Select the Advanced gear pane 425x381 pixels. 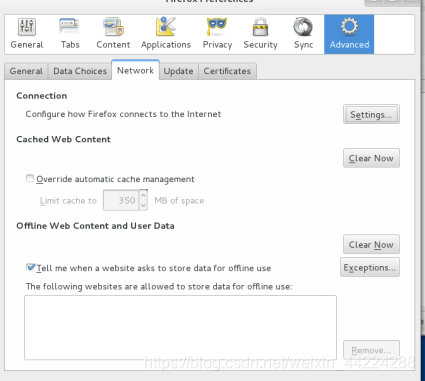(x=349, y=34)
